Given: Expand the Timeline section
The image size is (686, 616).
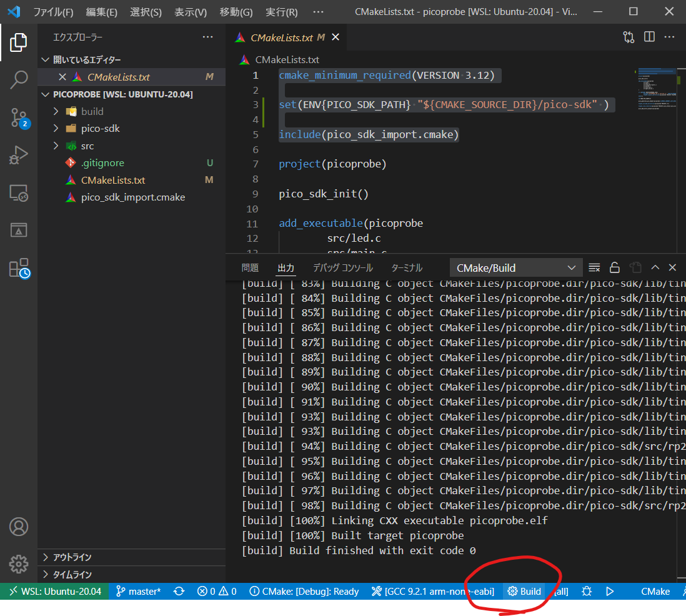Looking at the screenshot, I should click(x=131, y=574).
